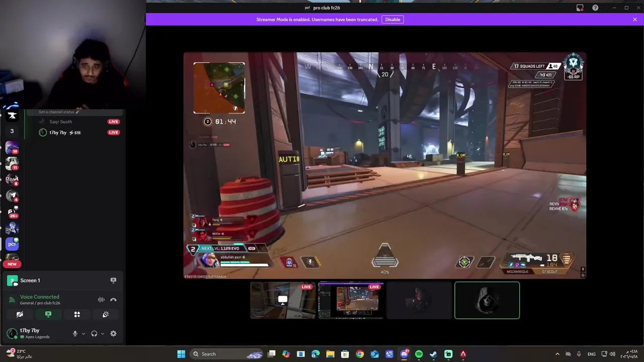Show hidden system tray icons

tap(557, 354)
